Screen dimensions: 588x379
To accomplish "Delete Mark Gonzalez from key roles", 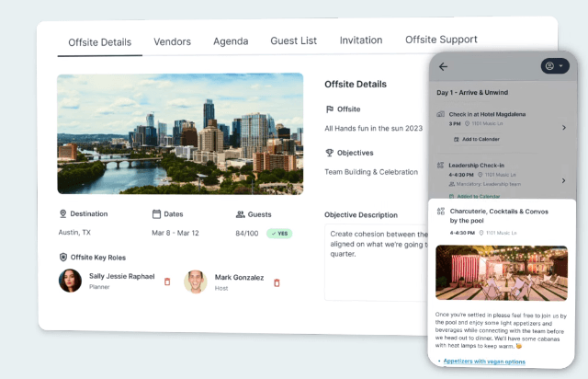I will click(x=277, y=282).
